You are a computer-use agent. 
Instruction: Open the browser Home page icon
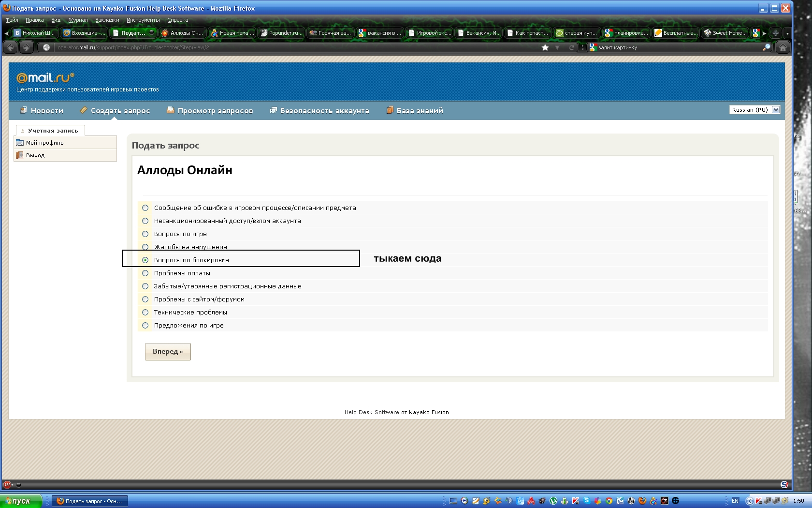[x=783, y=47]
